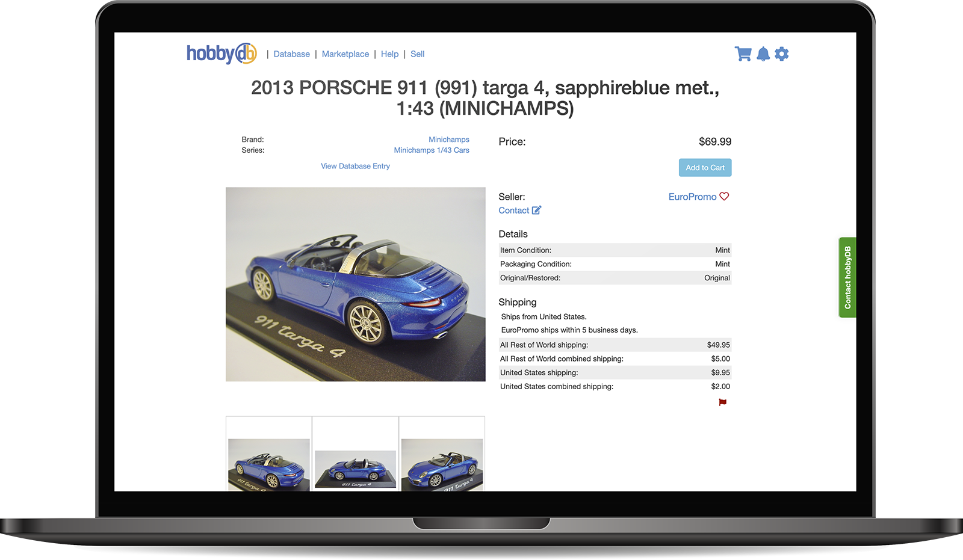
Task: Favorite seller EuroPromo with heart icon
Action: tap(724, 197)
